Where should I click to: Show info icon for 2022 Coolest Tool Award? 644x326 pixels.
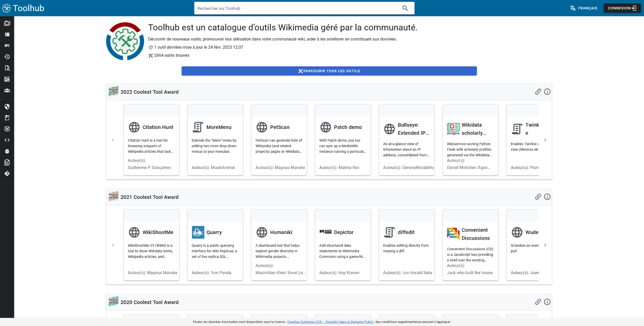click(547, 92)
